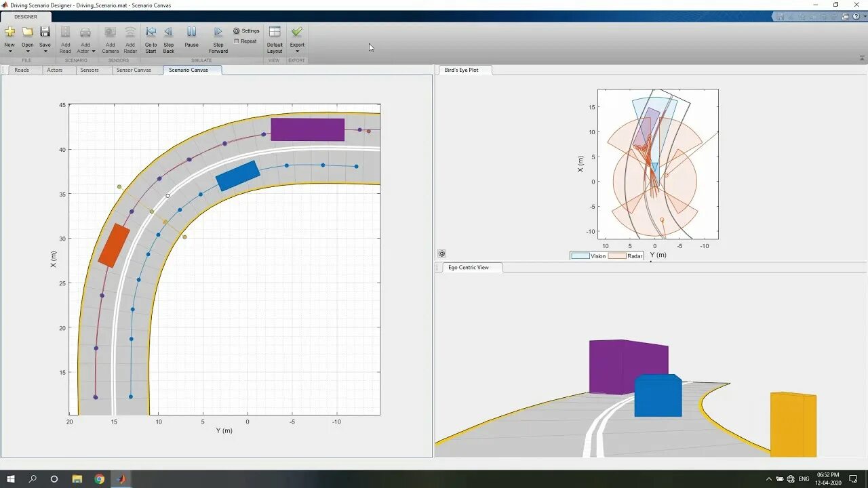The image size is (868, 488).
Task: Open the notification center icon
Action: pyautogui.click(x=853, y=479)
